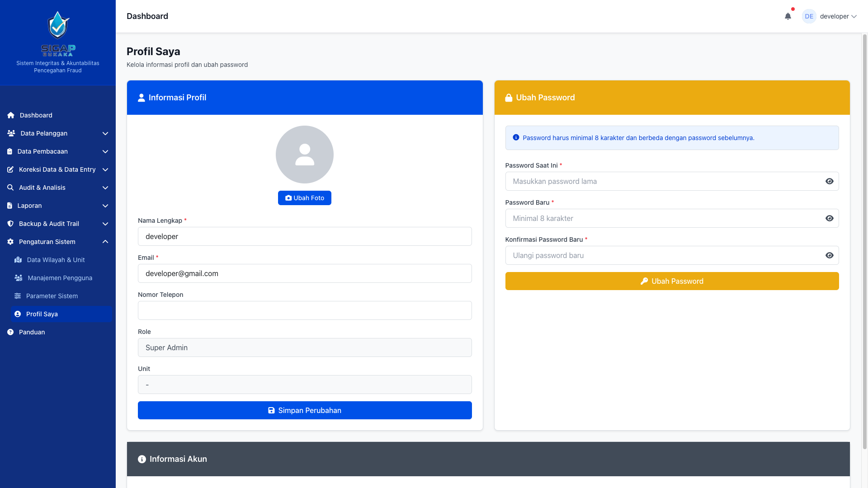Screen dimensions: 868x488
Task: Click the Parameter Sistem sliders icon
Action: [x=18, y=296]
